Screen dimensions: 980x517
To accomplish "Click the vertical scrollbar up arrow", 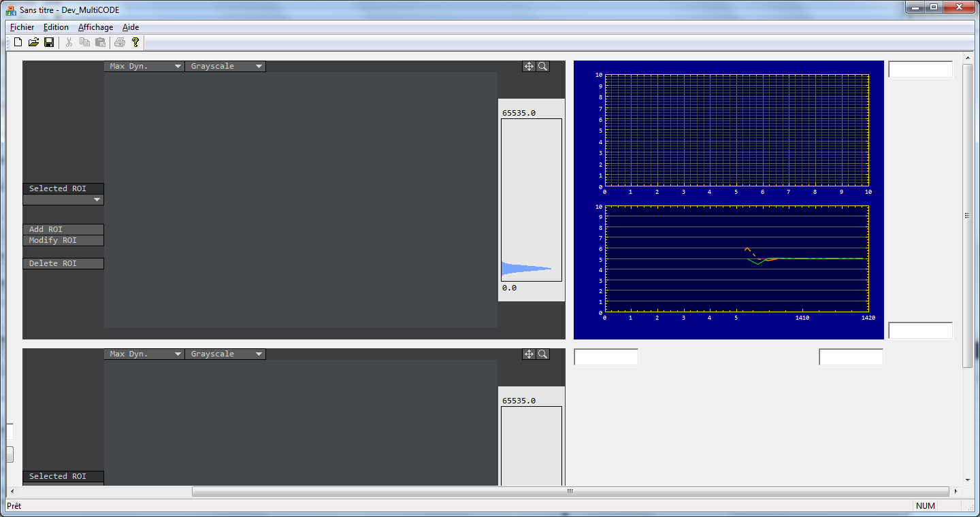I will pyautogui.click(x=968, y=58).
